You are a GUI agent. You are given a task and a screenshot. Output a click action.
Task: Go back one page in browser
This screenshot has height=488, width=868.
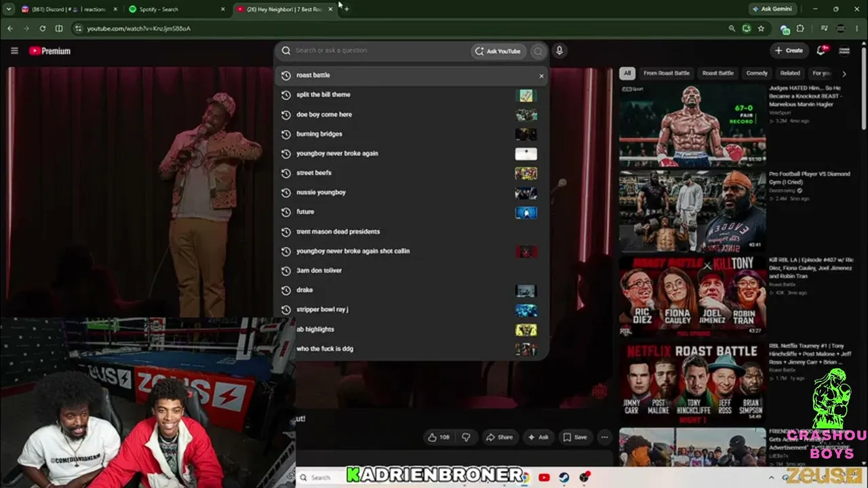click(9, 28)
